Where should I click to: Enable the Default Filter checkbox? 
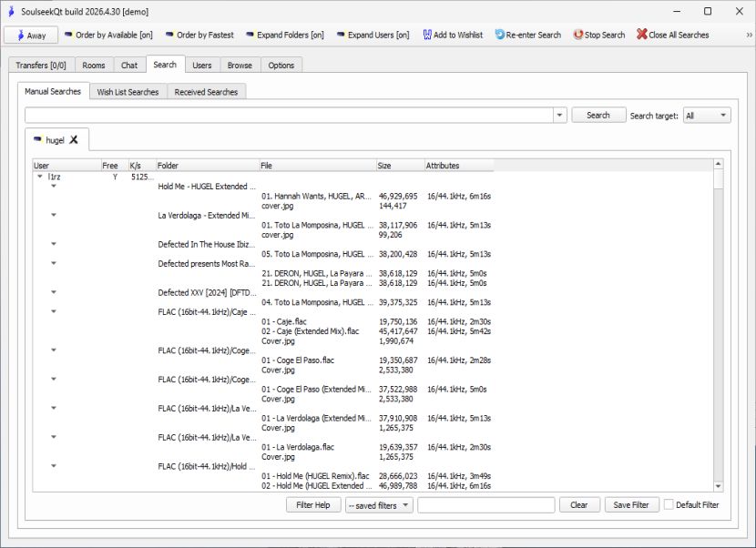pyautogui.click(x=669, y=504)
